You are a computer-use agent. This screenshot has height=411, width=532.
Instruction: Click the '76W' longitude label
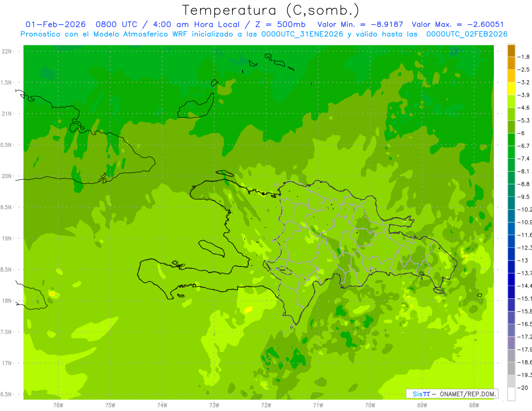(x=58, y=405)
